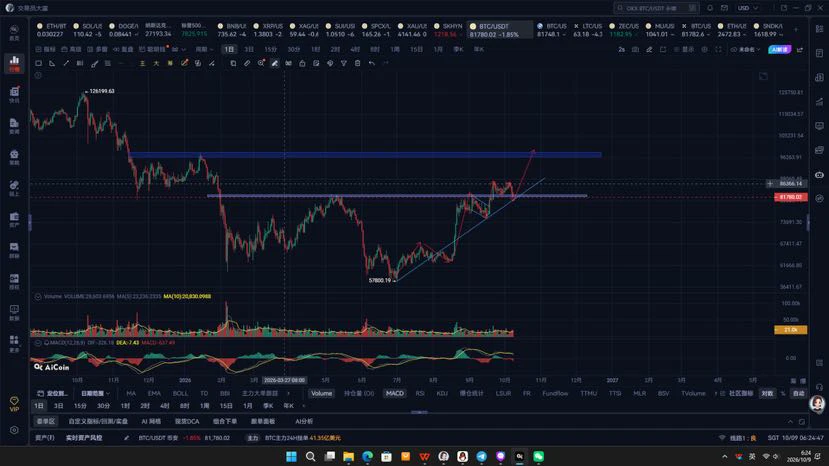Select the triangle ruler drawing tool

pos(52,63)
